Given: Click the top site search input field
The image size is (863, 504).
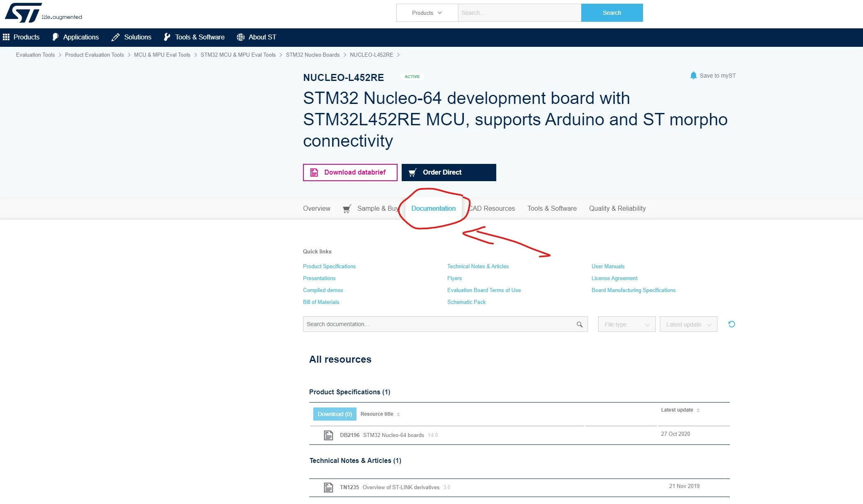Looking at the screenshot, I should pos(519,13).
